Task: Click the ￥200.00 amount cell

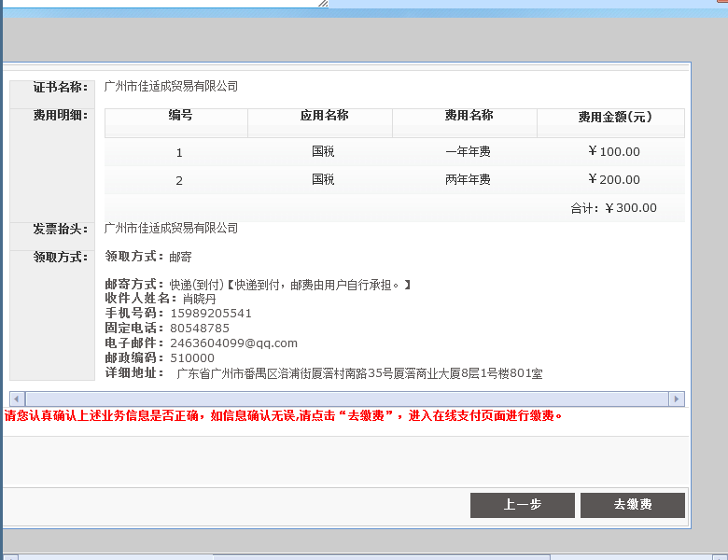Action: point(614,179)
